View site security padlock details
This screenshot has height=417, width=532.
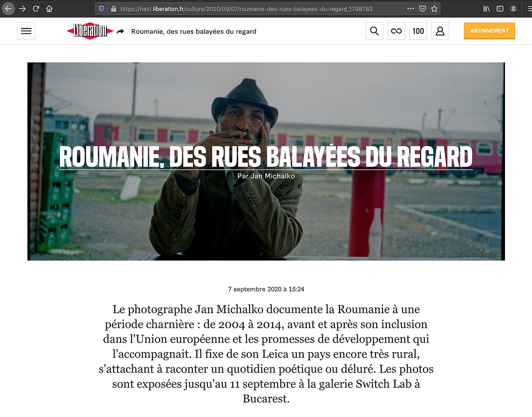tap(113, 9)
